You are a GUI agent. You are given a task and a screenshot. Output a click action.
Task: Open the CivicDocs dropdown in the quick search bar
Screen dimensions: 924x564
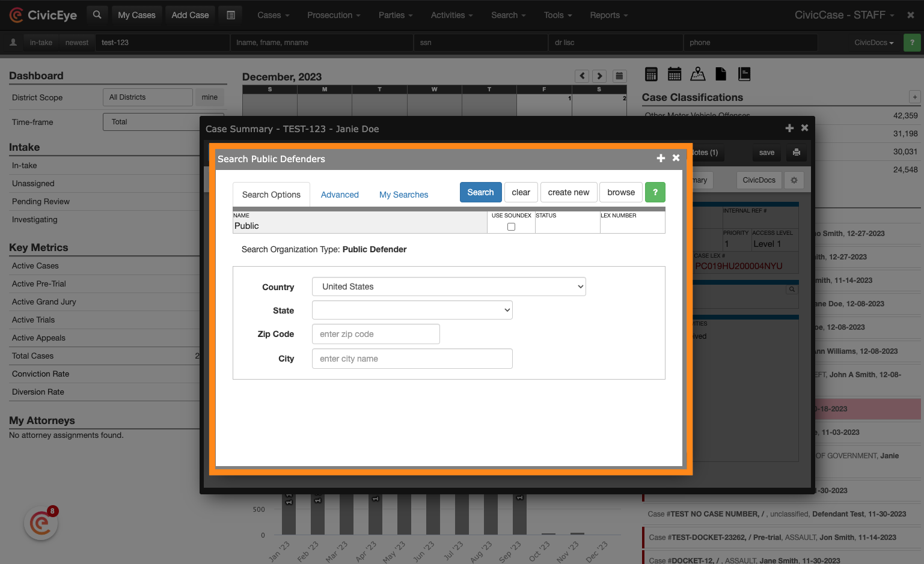pyautogui.click(x=874, y=43)
